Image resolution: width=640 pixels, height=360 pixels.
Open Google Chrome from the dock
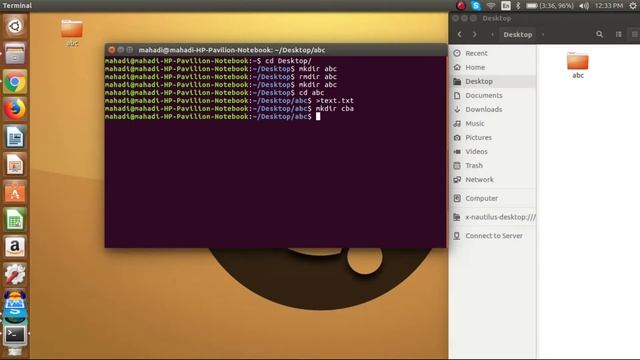pos(15,82)
